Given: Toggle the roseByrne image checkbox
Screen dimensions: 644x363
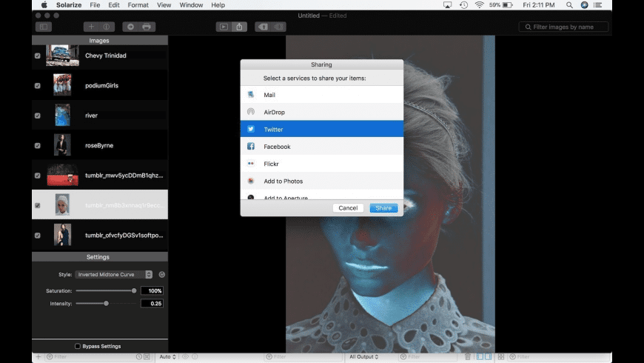Looking at the screenshot, I should pyautogui.click(x=38, y=145).
